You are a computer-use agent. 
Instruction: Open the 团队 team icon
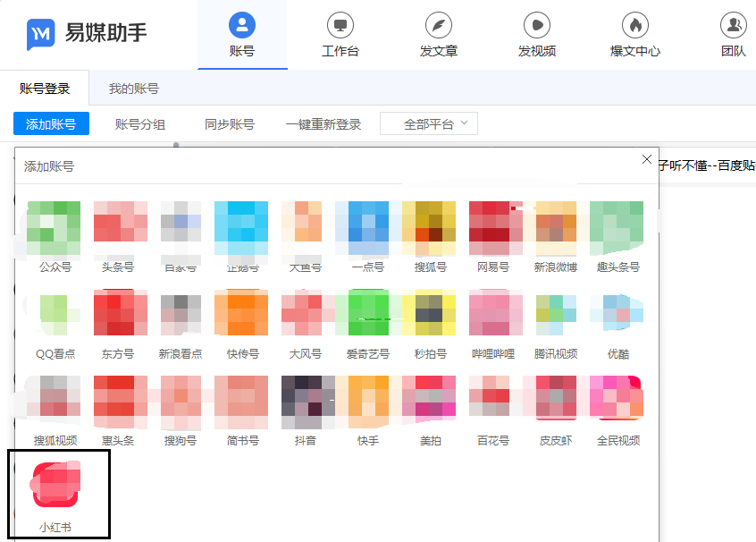coord(734,25)
